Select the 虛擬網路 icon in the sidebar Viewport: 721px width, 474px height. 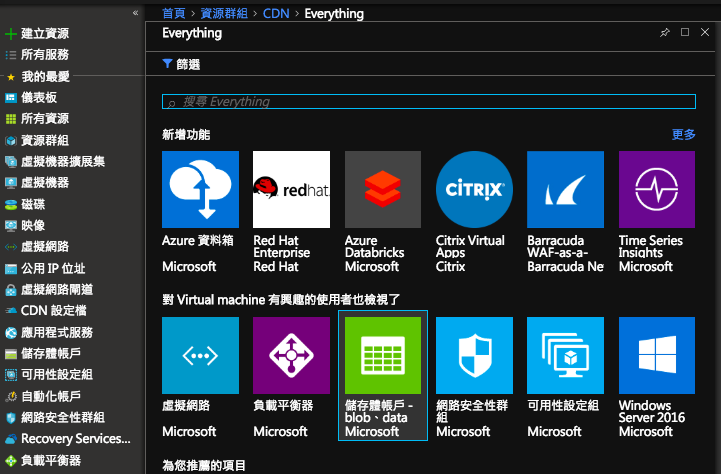[x=11, y=247]
